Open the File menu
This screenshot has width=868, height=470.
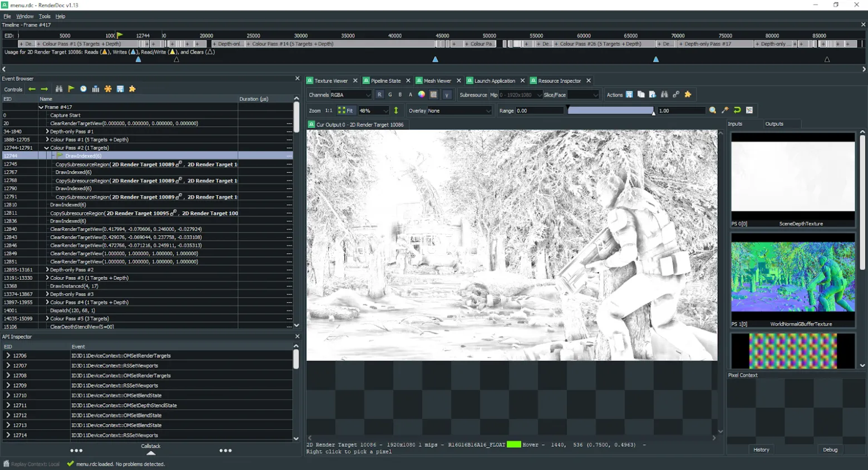pos(7,16)
